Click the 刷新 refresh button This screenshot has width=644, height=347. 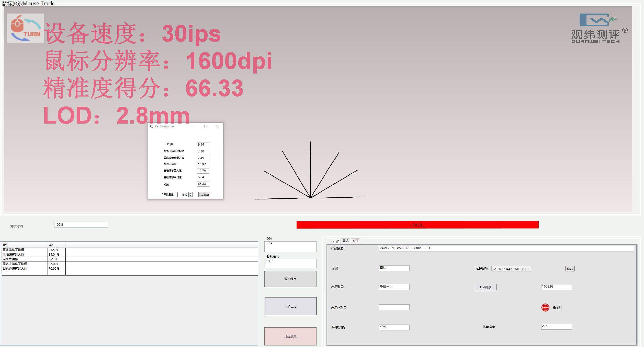(x=570, y=269)
